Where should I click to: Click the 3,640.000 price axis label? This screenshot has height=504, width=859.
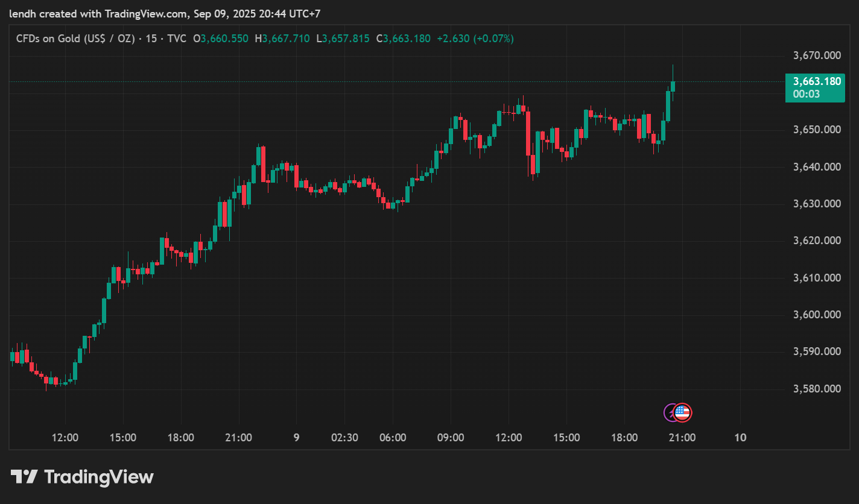(817, 166)
